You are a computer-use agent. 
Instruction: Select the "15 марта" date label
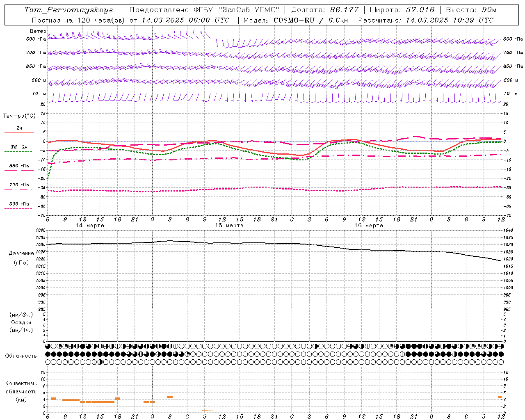click(229, 226)
